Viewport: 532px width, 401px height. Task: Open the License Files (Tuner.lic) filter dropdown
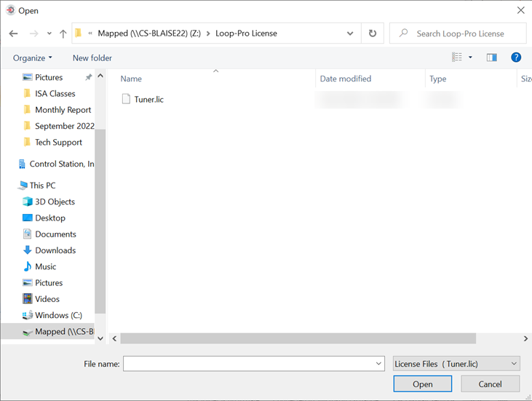click(456, 364)
